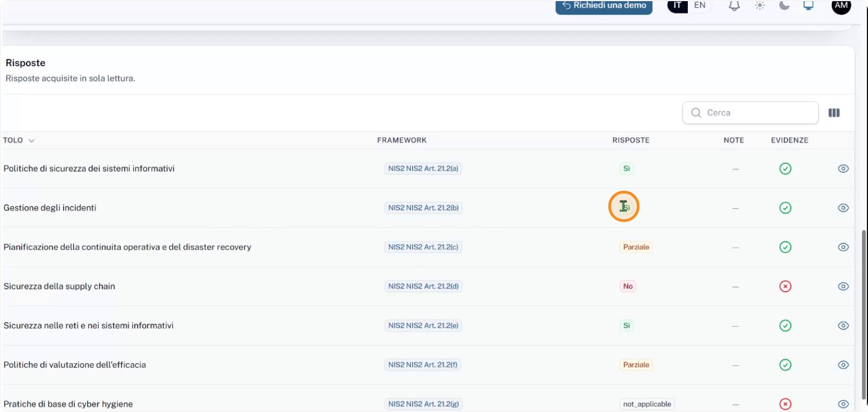Click the EVIDENZE column header
This screenshot has width=868, height=412.
(790, 140)
